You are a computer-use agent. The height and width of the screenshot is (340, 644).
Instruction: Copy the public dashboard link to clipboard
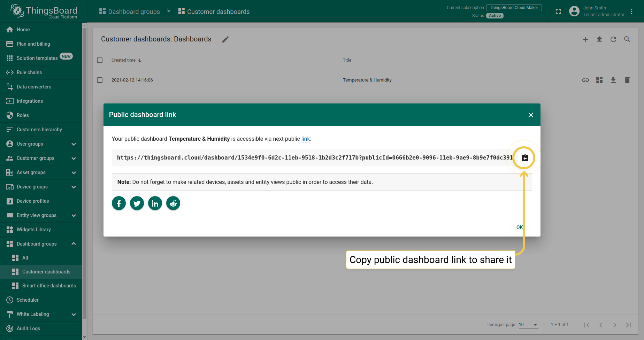pyautogui.click(x=525, y=158)
